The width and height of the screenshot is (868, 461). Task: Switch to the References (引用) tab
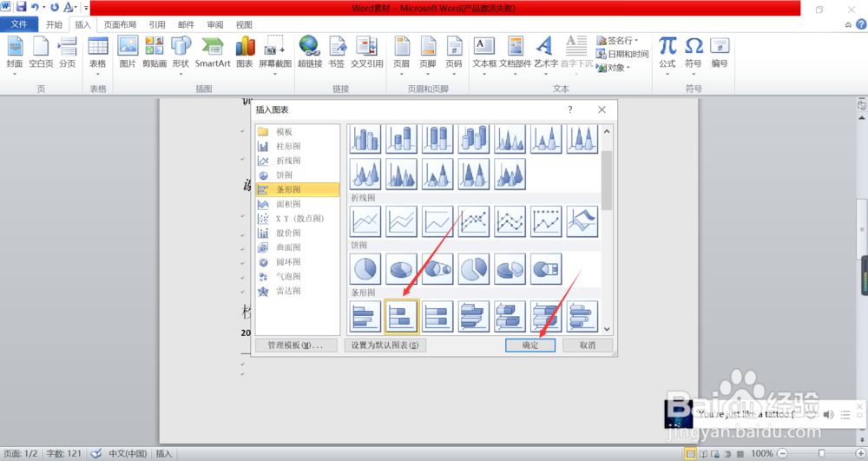point(157,24)
